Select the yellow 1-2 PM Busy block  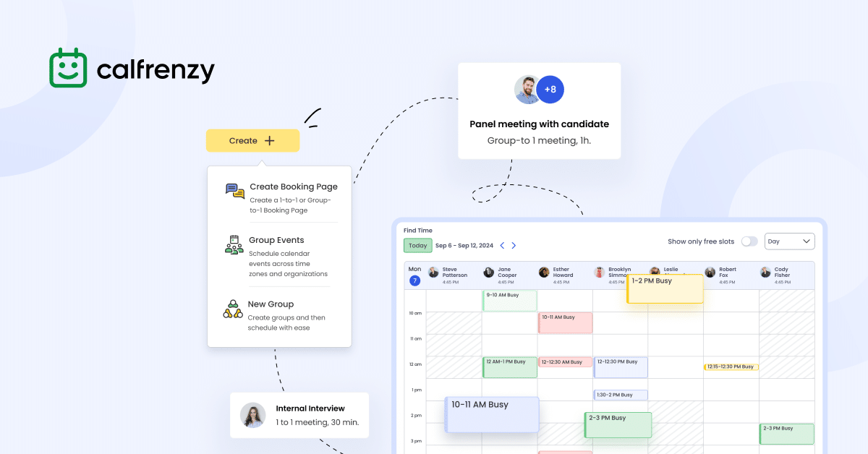pos(665,287)
